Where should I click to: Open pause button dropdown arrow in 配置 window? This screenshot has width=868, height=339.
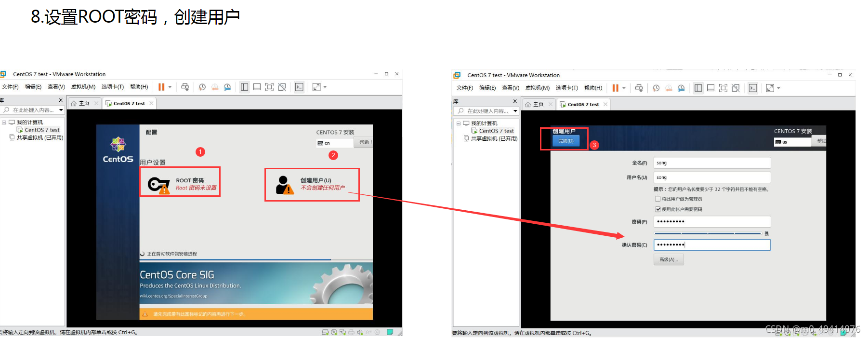point(170,87)
